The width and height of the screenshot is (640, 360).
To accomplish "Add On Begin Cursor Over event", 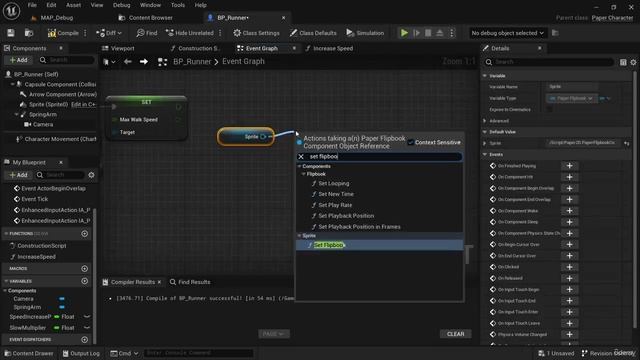I will coord(569,244).
